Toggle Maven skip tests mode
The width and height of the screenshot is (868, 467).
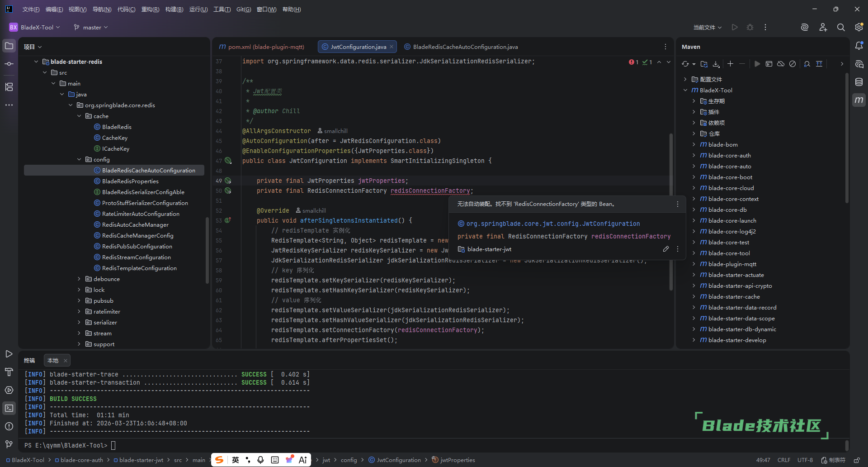click(x=793, y=64)
